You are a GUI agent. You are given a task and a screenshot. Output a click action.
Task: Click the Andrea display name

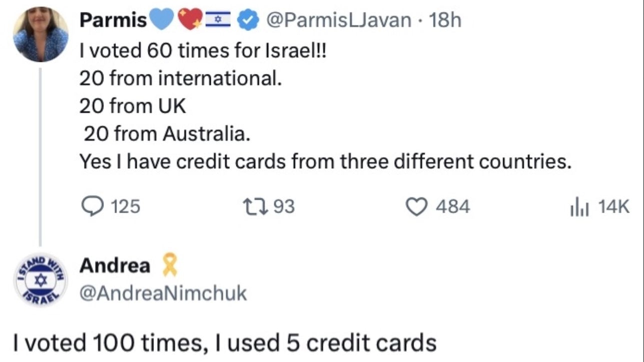click(x=115, y=266)
